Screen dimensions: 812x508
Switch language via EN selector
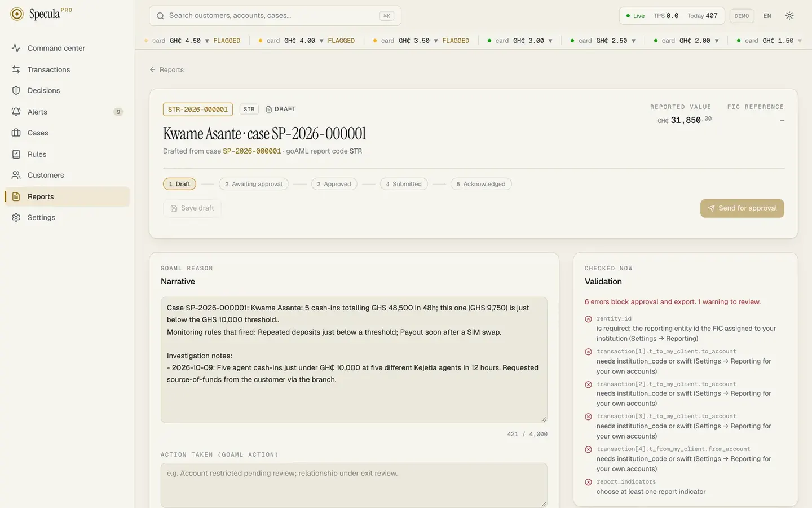point(767,16)
